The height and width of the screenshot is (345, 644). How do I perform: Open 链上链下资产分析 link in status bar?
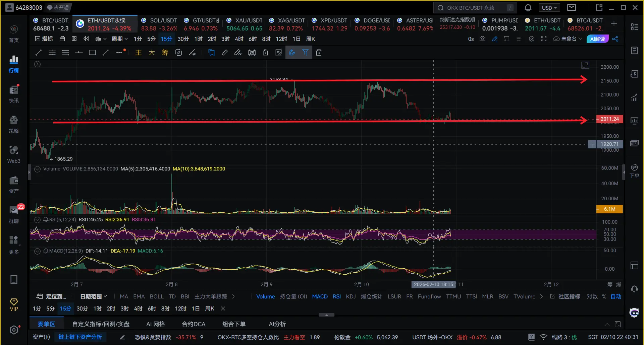[x=80, y=337]
